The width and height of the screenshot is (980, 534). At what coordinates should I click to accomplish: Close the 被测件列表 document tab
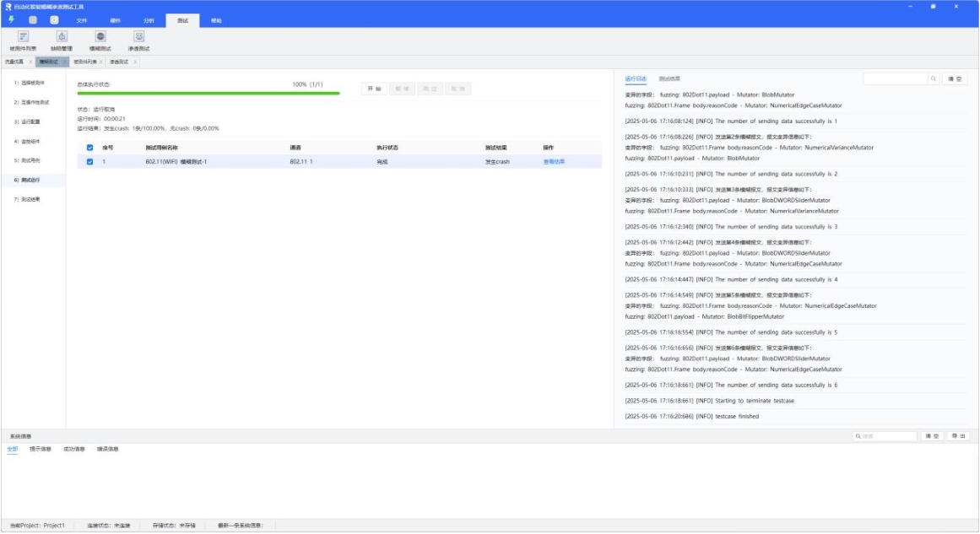(x=101, y=62)
